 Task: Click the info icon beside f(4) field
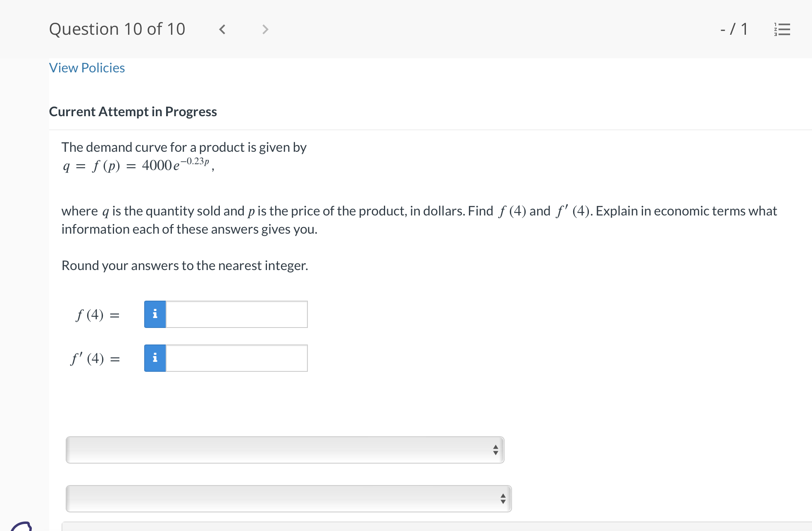pyautogui.click(x=155, y=314)
